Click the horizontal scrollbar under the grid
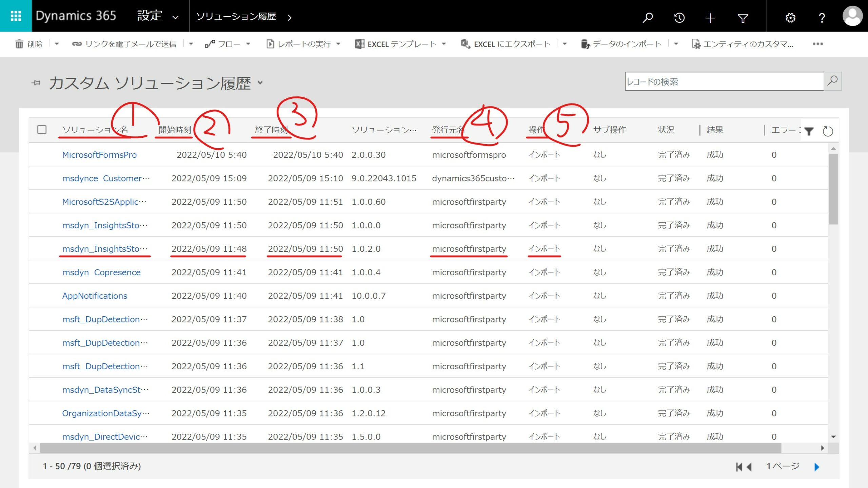This screenshot has height=488, width=868. pyautogui.click(x=410, y=448)
